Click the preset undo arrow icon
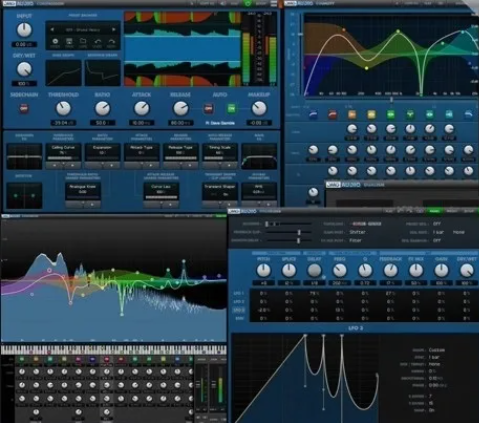The image size is (479, 423). click(x=97, y=42)
